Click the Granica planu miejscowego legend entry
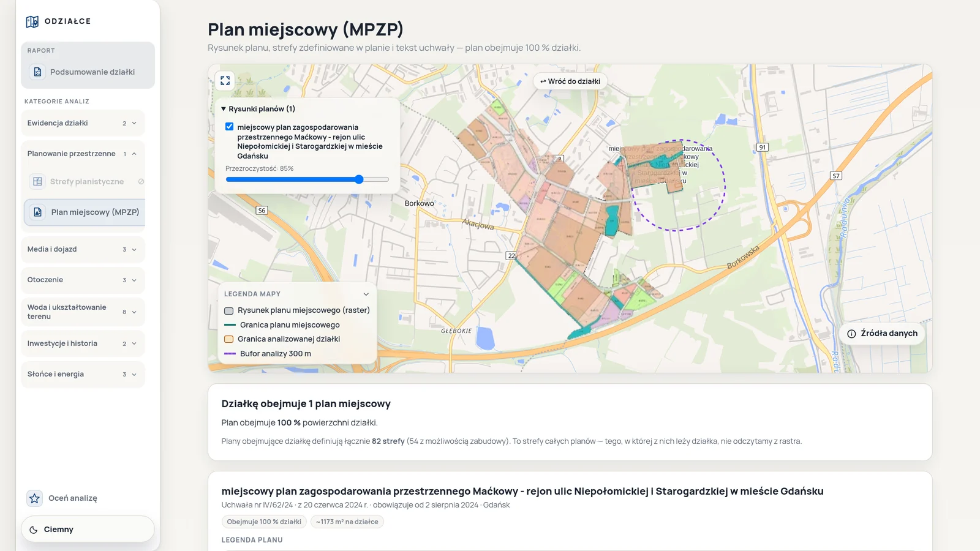Screen dimensions: 980x551 pyautogui.click(x=282, y=325)
